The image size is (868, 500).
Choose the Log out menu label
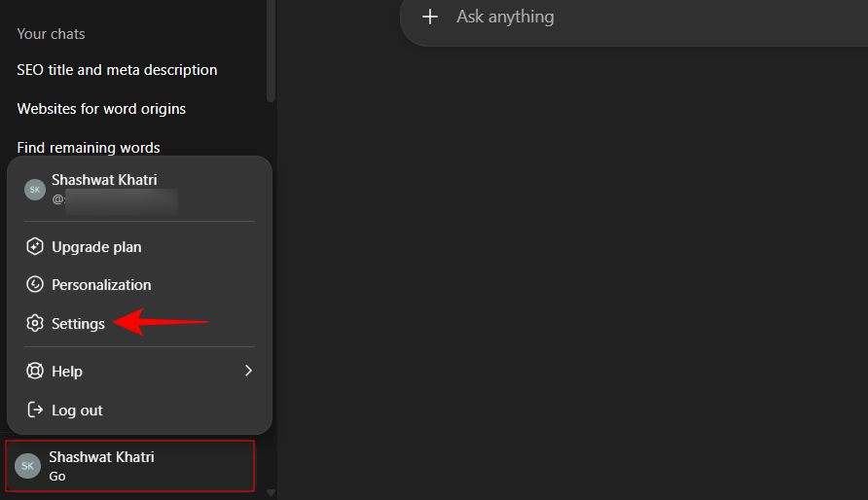(x=77, y=411)
